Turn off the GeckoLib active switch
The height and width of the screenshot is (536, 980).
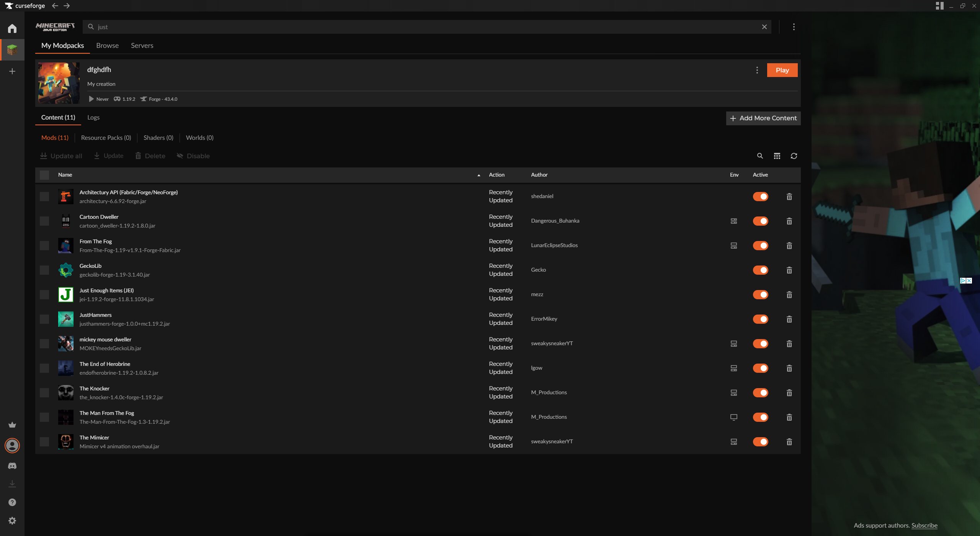(x=760, y=270)
